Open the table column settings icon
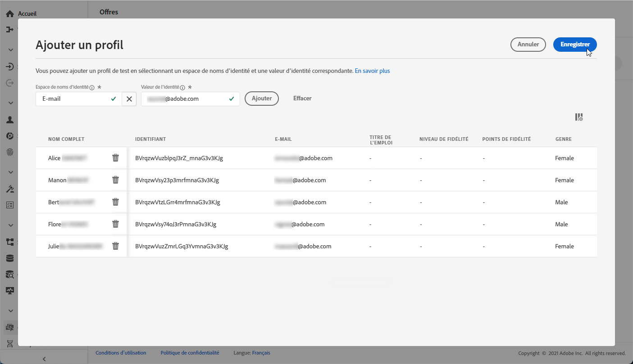This screenshot has height=364, width=633. pyautogui.click(x=579, y=117)
